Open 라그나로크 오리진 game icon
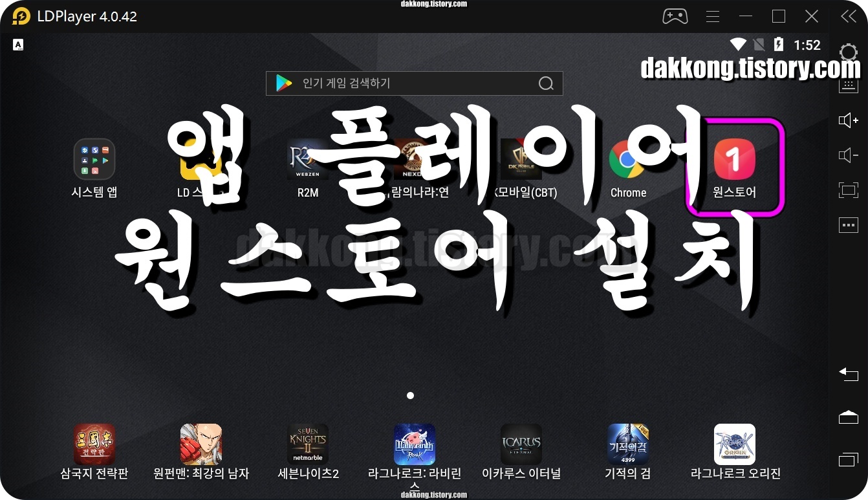Viewport: 868px width, 500px height. (x=735, y=444)
